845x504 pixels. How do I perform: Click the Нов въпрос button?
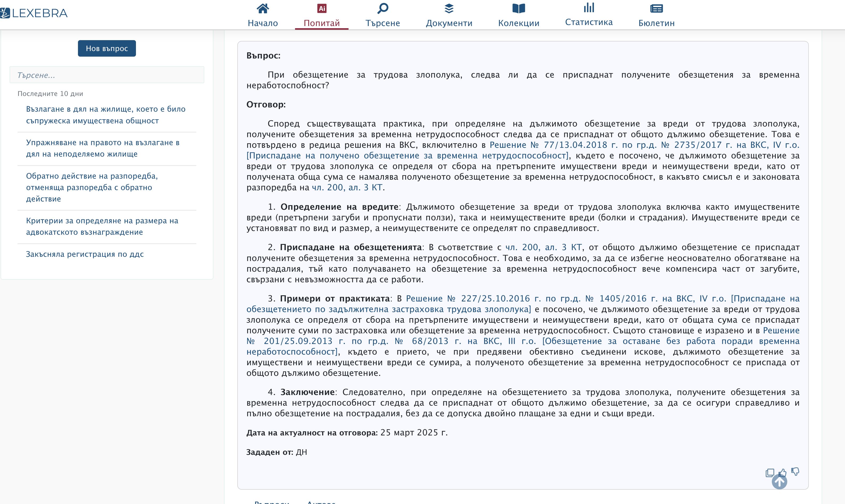pyautogui.click(x=107, y=49)
